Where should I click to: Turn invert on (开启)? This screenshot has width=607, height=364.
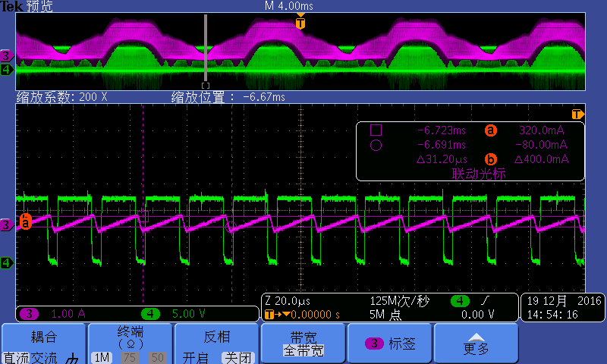point(196,358)
